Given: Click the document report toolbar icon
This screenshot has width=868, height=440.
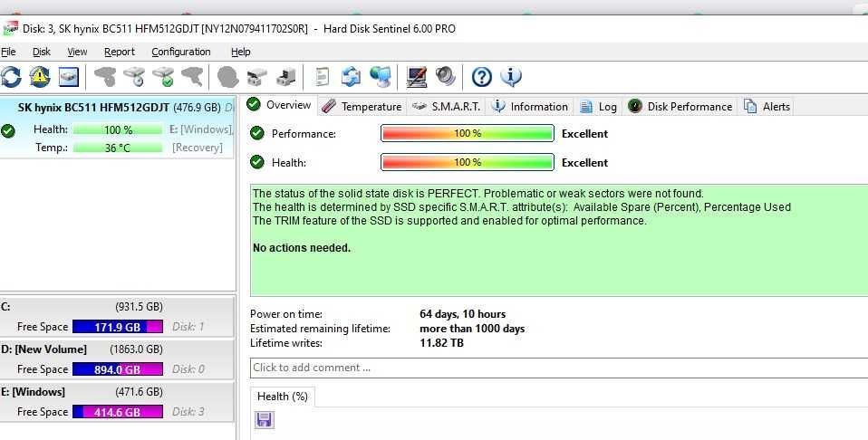Looking at the screenshot, I should (323, 76).
